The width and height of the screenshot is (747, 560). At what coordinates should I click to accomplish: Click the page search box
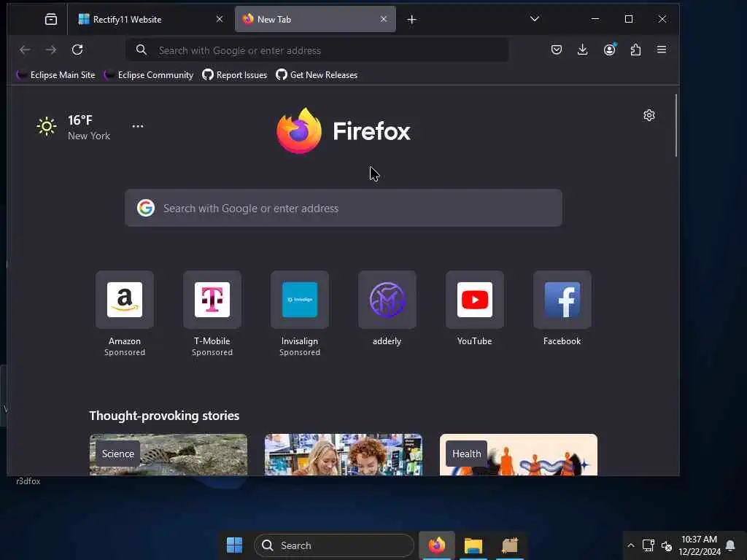(x=344, y=208)
